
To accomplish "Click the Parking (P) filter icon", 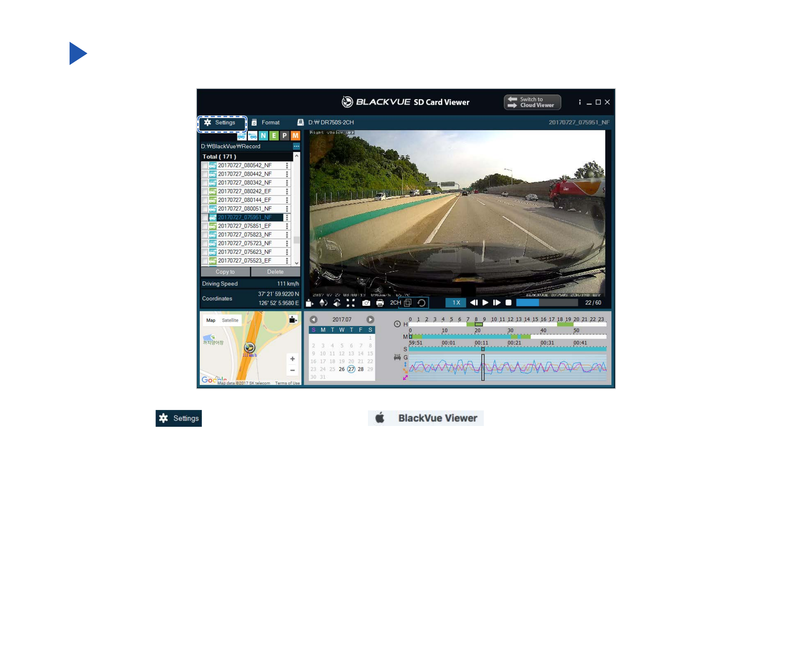I will coord(284,136).
